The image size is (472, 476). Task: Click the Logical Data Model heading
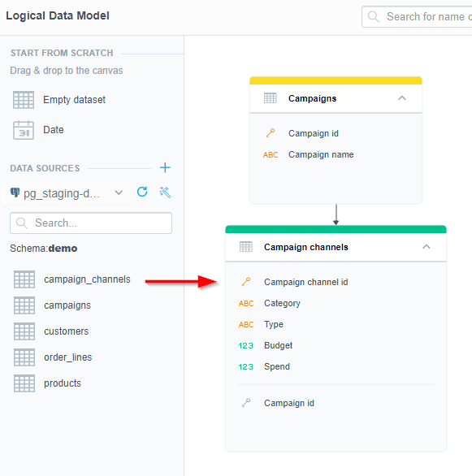(58, 15)
